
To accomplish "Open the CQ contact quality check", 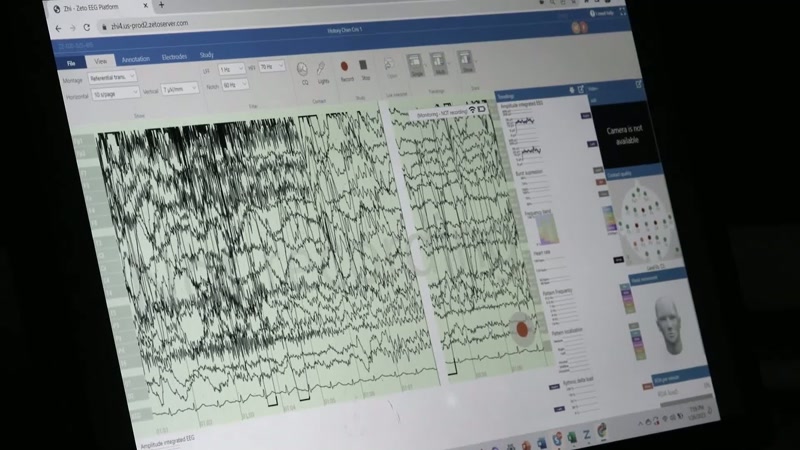I will [x=303, y=70].
